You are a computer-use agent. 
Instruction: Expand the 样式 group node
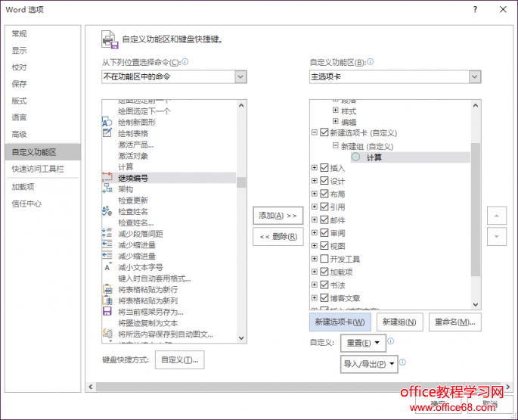coord(335,110)
